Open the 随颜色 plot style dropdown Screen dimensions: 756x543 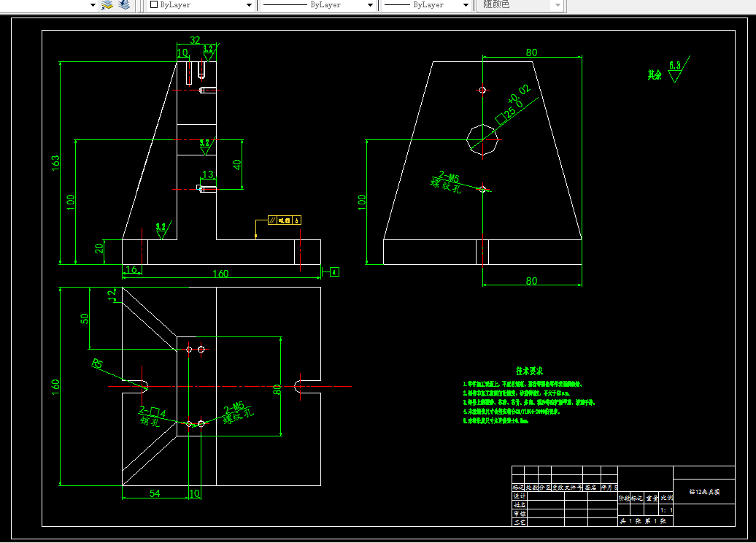[x=558, y=5]
